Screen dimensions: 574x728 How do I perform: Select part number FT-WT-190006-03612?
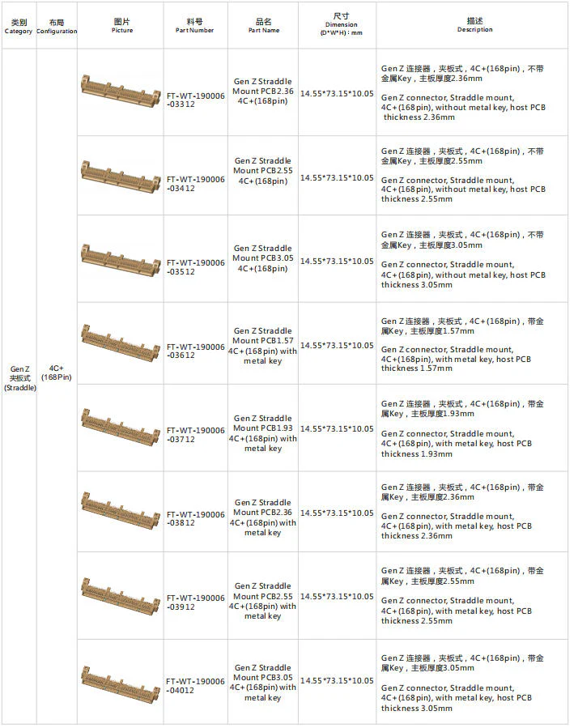coord(195,351)
